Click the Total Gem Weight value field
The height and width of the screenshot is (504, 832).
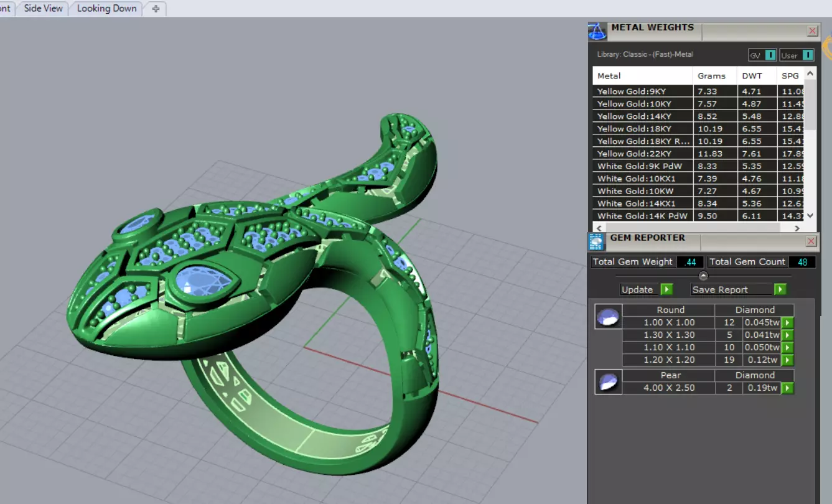click(690, 262)
